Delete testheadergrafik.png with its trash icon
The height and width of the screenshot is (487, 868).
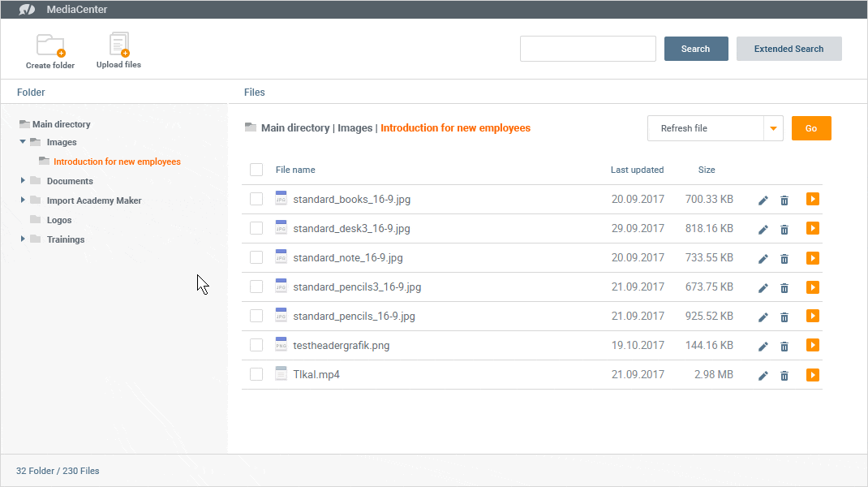784,346
